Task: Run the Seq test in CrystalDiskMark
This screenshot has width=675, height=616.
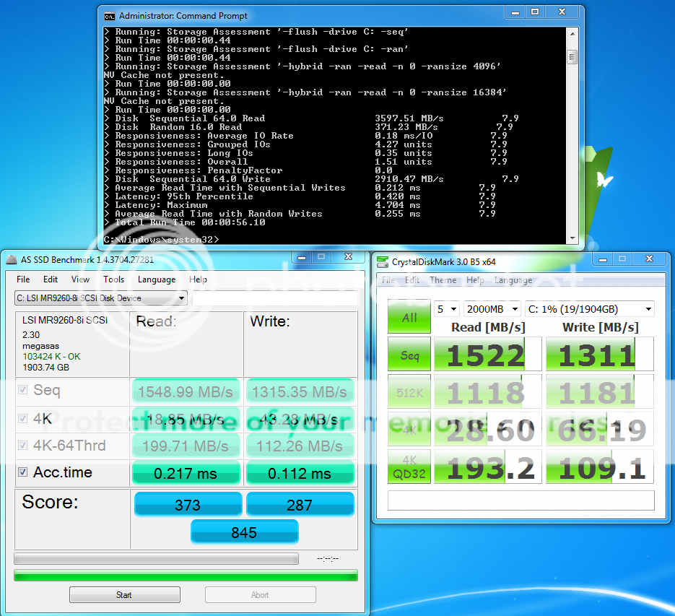Action: click(409, 354)
